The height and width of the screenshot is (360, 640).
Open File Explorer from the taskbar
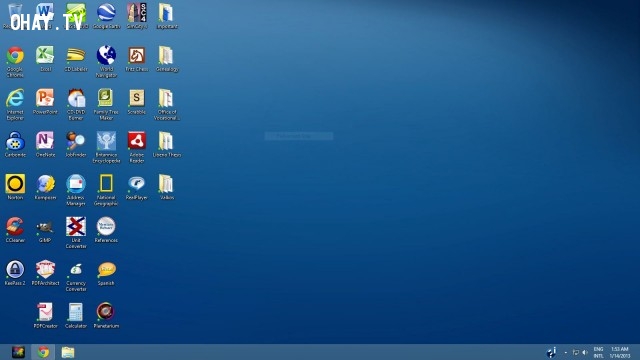[68, 352]
